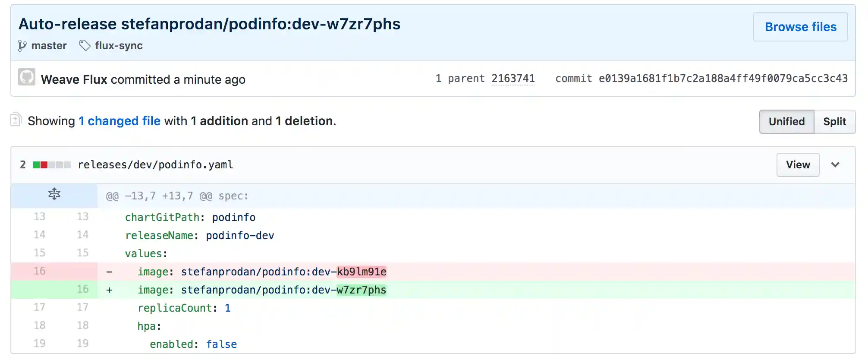Open Browse files for this commit
This screenshot has width=868, height=360.
(x=801, y=27)
